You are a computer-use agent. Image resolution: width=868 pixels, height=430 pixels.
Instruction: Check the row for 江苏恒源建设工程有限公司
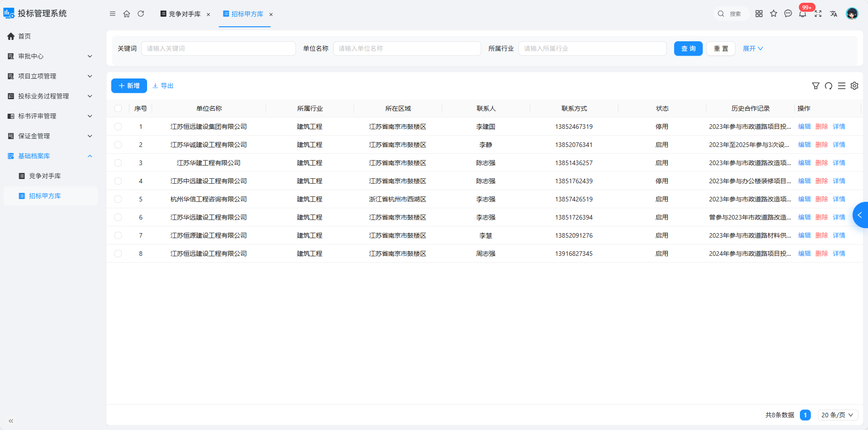point(118,235)
